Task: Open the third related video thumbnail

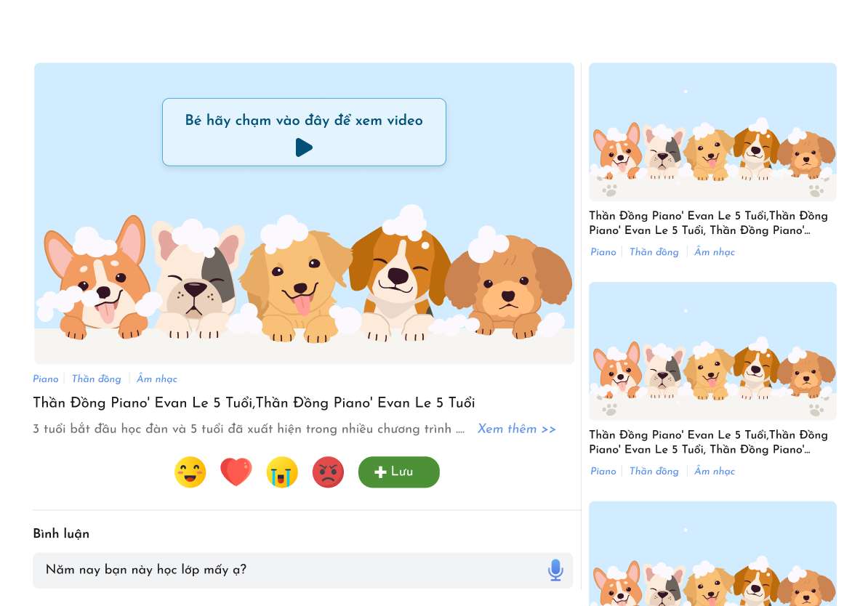Action: 712,554
